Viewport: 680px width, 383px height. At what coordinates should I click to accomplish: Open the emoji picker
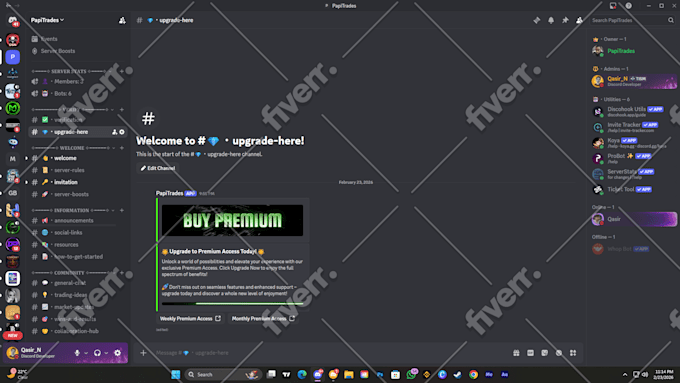(x=559, y=353)
